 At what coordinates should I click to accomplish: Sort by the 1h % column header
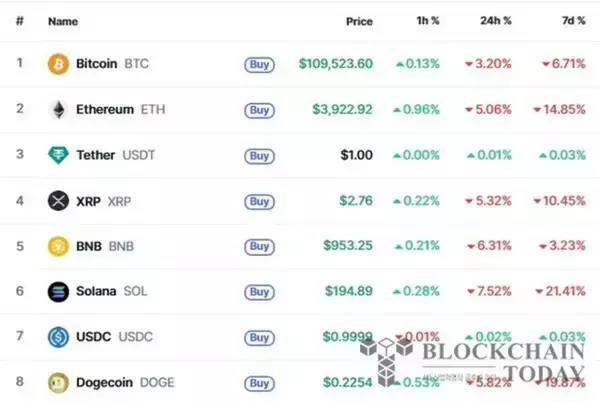tap(425, 20)
